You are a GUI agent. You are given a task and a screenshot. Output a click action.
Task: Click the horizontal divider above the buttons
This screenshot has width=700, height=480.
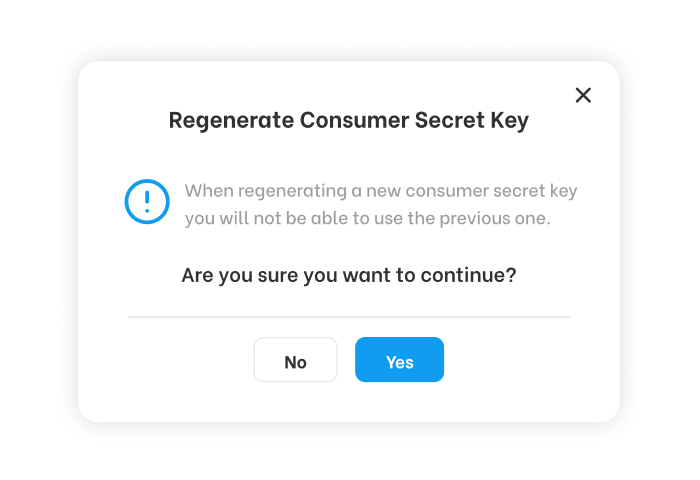(349, 317)
